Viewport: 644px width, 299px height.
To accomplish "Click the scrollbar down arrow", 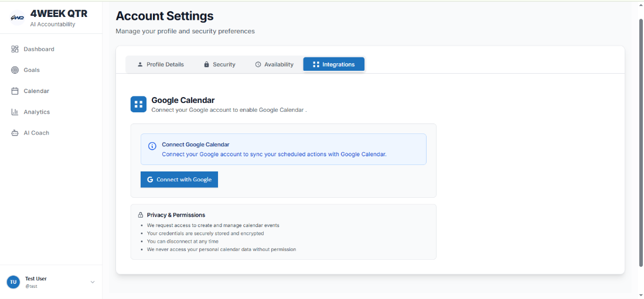I will tap(640, 295).
